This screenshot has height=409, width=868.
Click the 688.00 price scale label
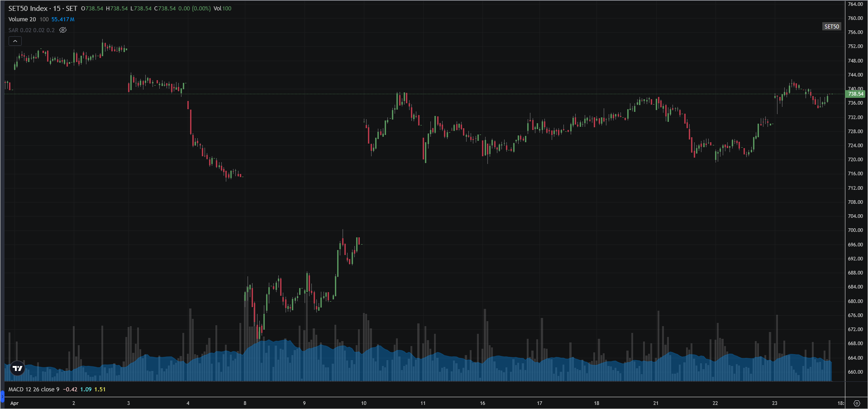[855, 273]
